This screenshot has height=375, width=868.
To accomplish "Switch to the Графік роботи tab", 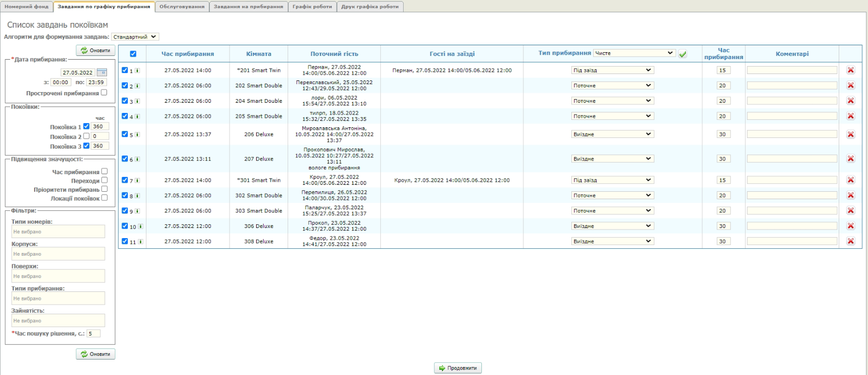I will [312, 6].
